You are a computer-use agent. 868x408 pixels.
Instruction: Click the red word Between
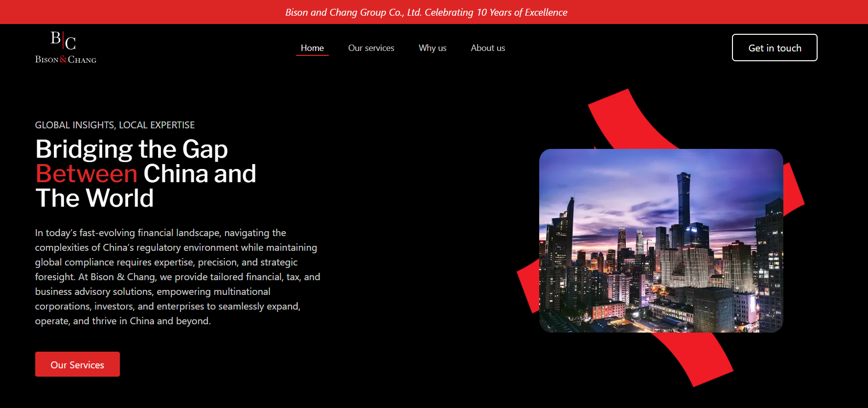(x=87, y=174)
